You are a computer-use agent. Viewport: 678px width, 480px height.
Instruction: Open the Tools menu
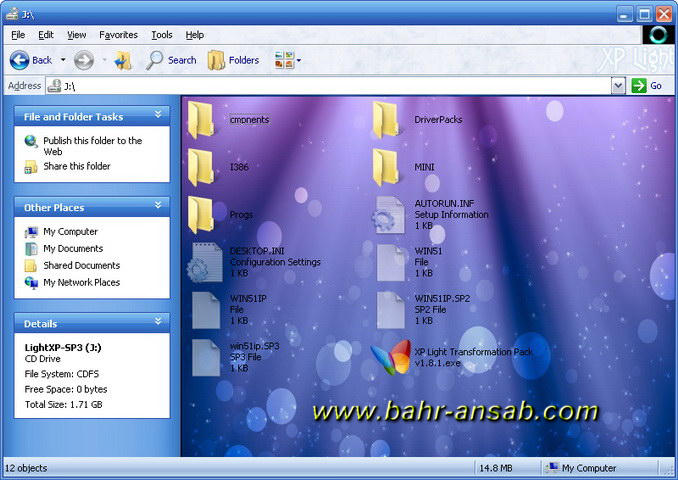point(162,35)
